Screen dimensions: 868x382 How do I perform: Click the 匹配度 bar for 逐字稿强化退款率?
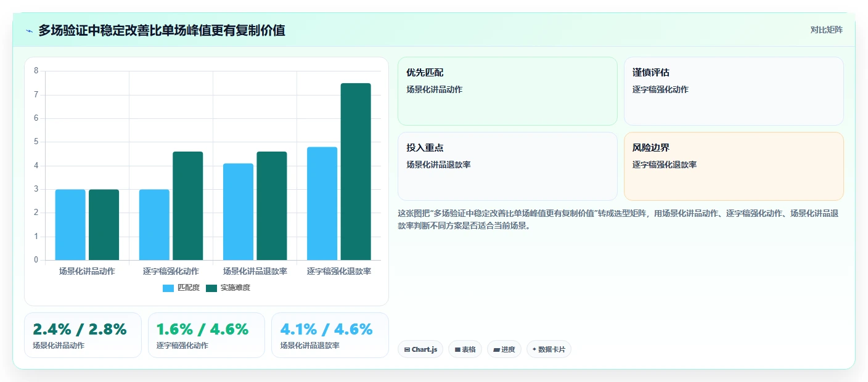point(322,203)
